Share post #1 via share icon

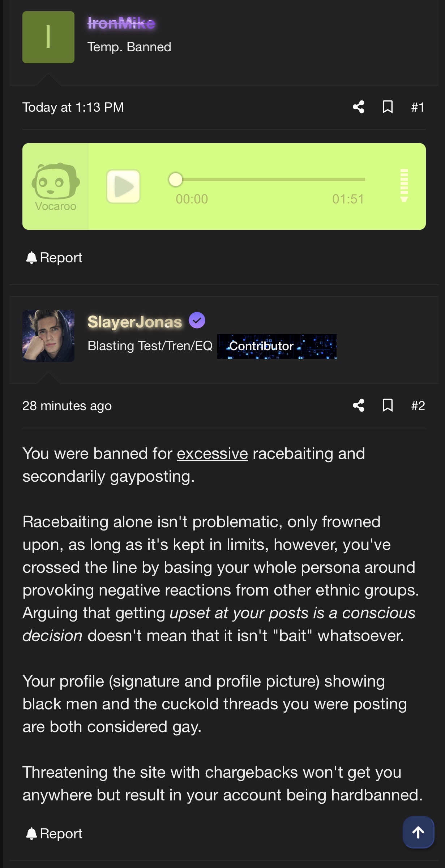pos(359,107)
